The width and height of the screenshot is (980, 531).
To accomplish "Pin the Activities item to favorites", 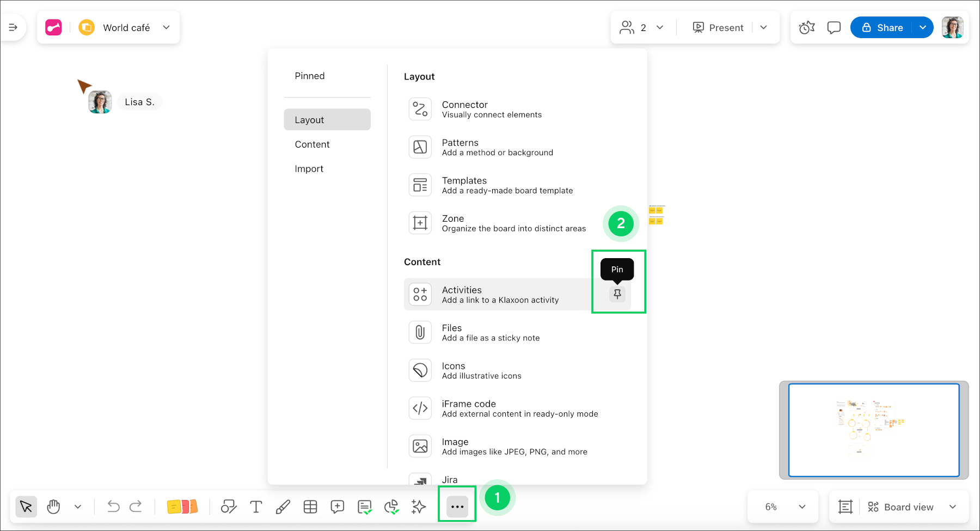I will tap(617, 294).
